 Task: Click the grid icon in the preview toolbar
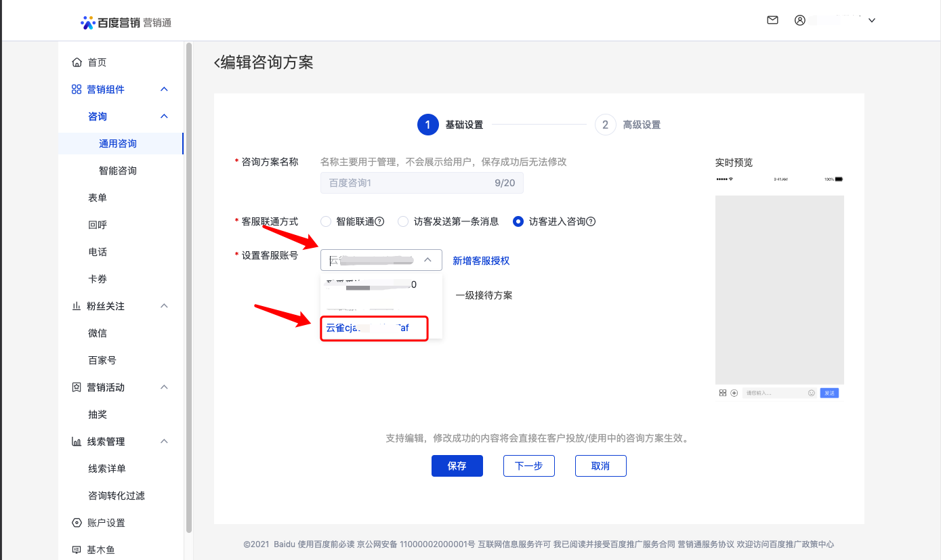(x=722, y=392)
